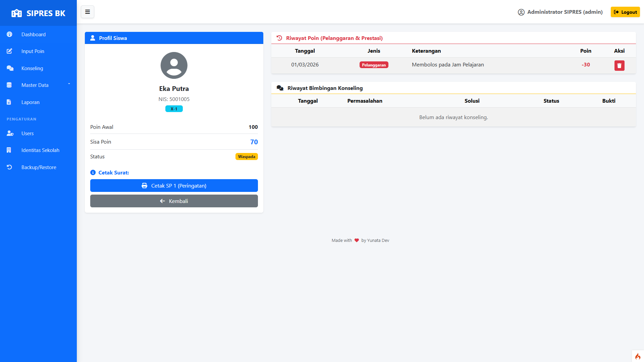Click the Konseling chat icon in sidebar
The width and height of the screenshot is (644, 362).
click(x=10, y=68)
